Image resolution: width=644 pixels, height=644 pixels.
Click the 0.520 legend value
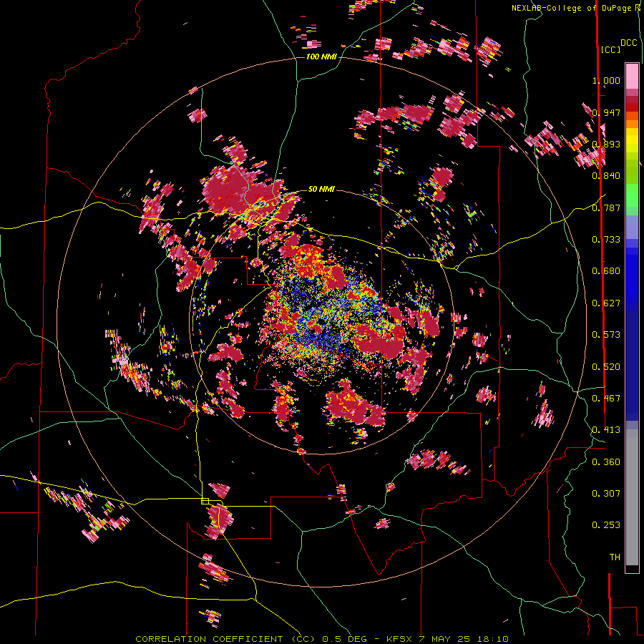606,366
